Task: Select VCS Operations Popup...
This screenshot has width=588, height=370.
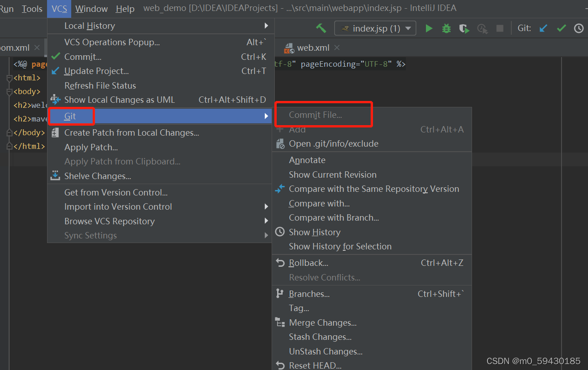Action: coord(161,42)
